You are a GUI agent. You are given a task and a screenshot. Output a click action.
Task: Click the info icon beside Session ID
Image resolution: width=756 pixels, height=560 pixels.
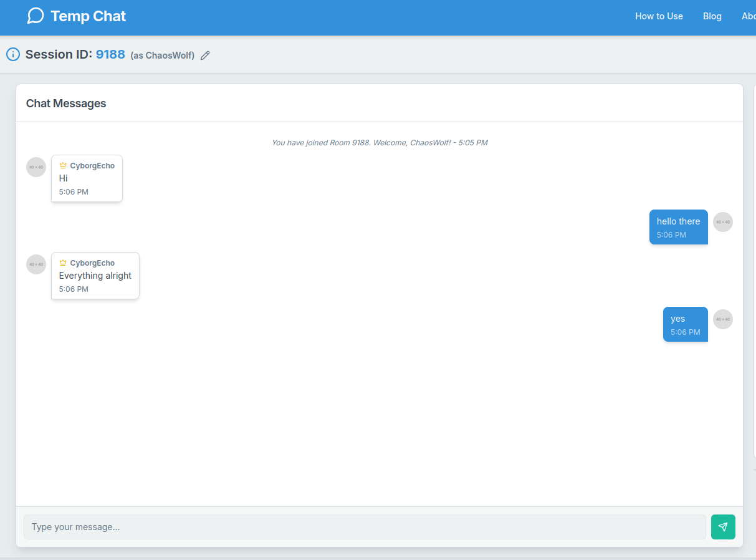(13, 54)
